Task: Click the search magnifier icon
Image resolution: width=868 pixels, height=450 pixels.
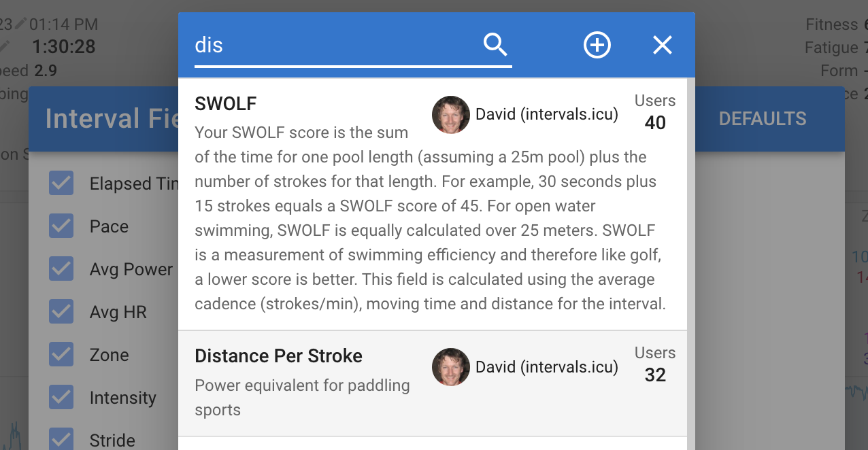Action: [x=495, y=45]
